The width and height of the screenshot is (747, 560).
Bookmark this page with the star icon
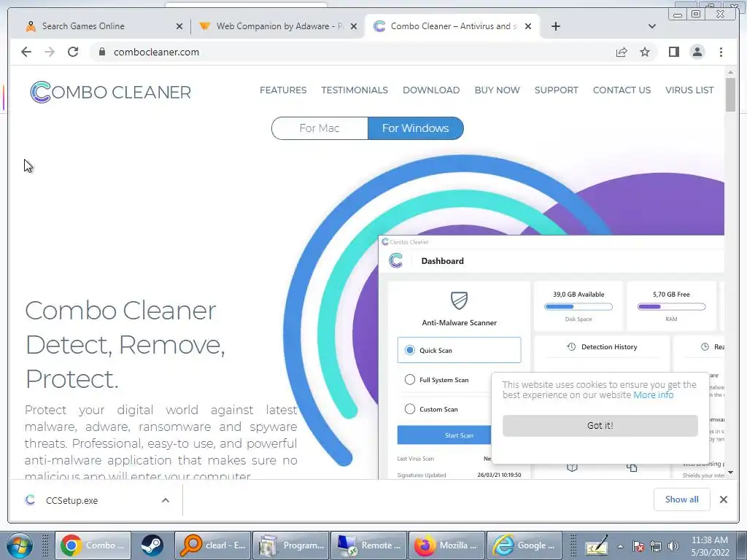click(645, 52)
